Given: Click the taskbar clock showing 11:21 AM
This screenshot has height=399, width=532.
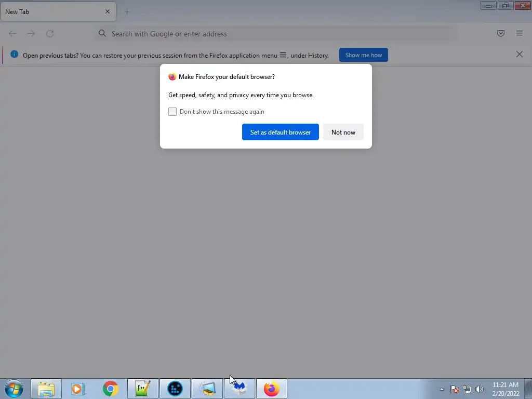Looking at the screenshot, I should point(505,389).
